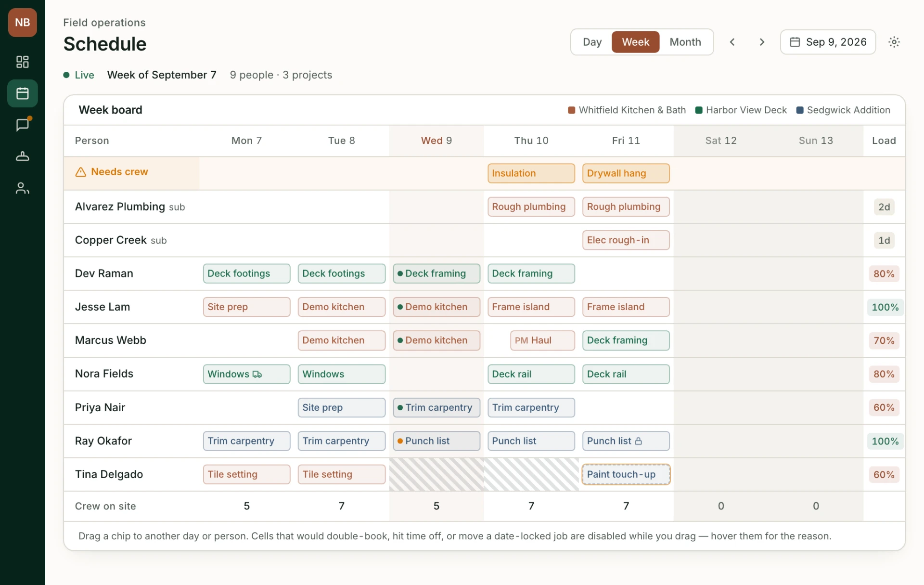Click Tina Delgado's hatched Wednesday time-off cell
Screen dimensions: 924x585
[436, 474]
